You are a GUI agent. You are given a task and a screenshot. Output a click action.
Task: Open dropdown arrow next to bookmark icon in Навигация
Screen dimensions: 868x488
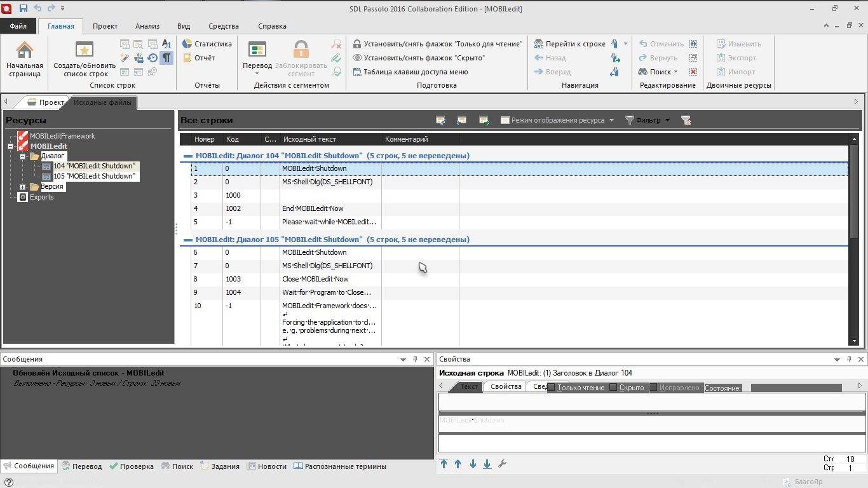tap(625, 44)
